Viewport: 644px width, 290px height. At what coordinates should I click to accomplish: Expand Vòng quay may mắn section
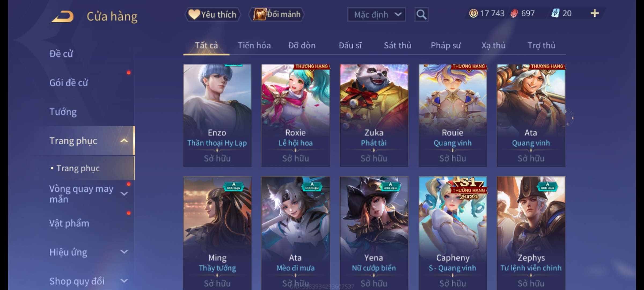[124, 194]
